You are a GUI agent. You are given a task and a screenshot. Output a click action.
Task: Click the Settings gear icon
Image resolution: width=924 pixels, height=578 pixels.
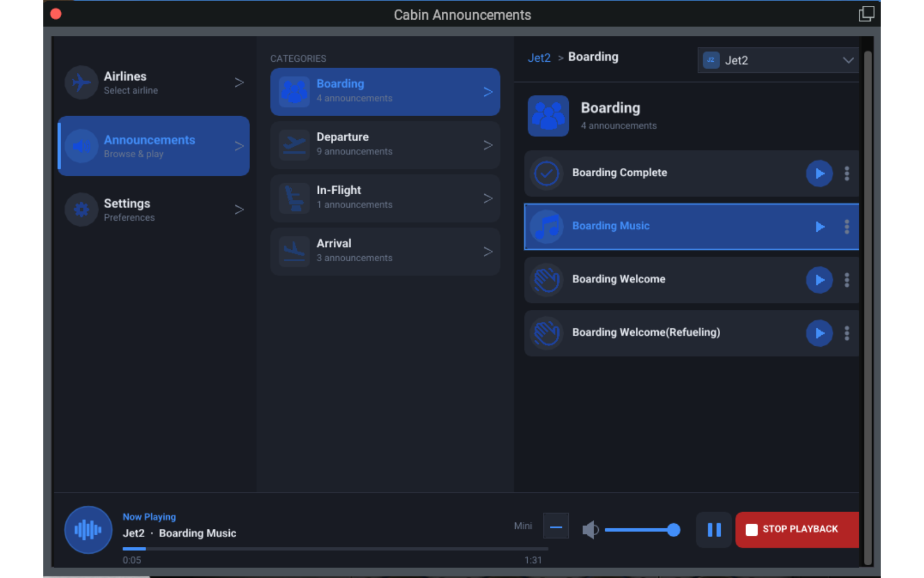point(81,209)
